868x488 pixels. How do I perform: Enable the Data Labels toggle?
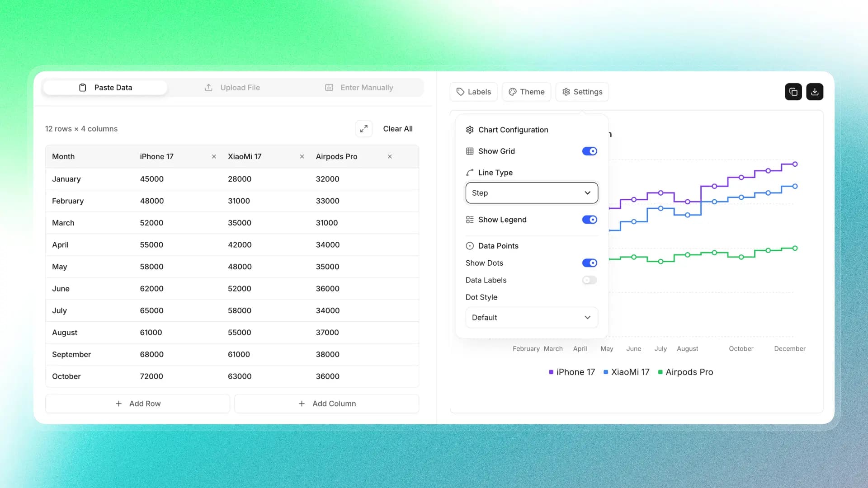[589, 280]
